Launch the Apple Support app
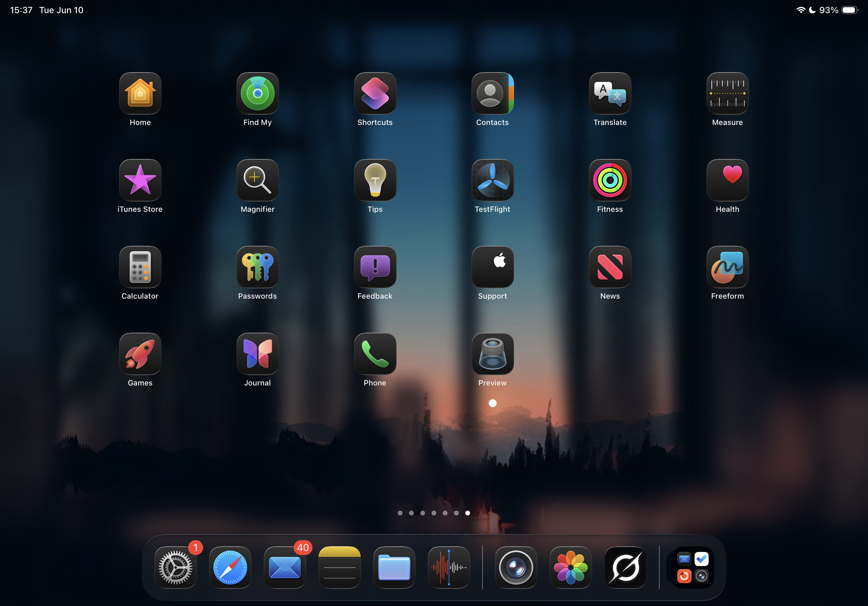Viewport: 868px width, 606px height. (x=493, y=267)
